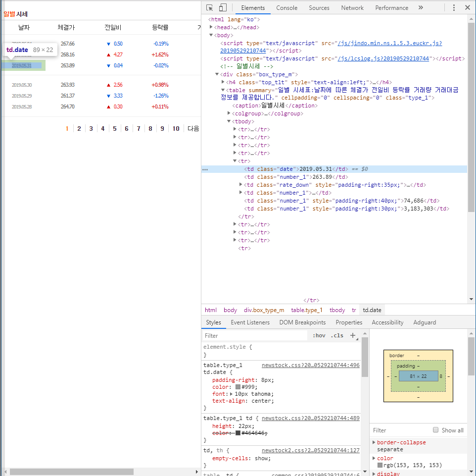Collapse the table type_1 node

click(223, 90)
